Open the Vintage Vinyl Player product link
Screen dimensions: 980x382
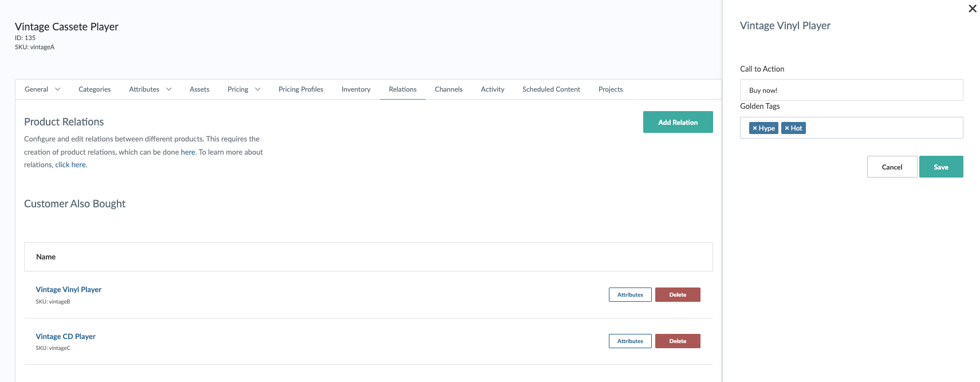(x=68, y=289)
